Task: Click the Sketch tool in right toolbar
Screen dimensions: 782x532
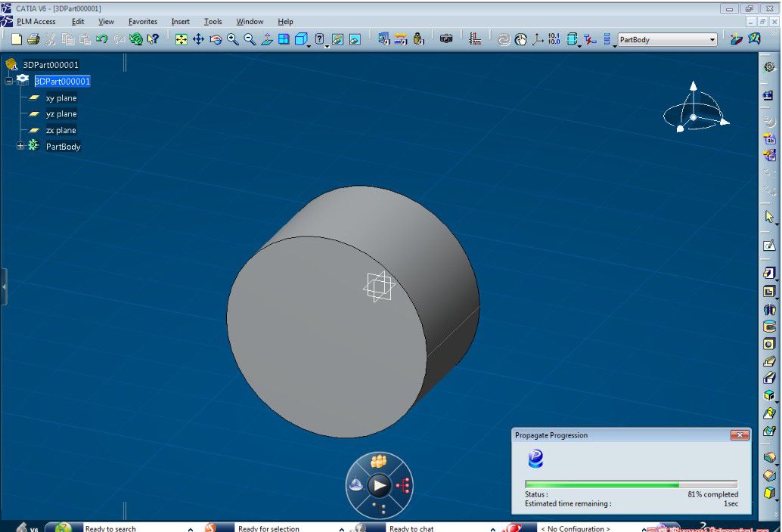Action: point(769,245)
